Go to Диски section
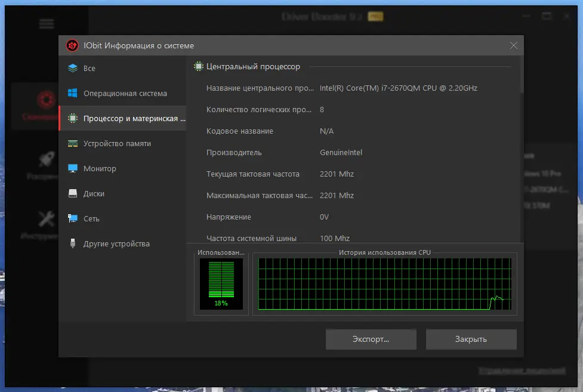Image resolution: width=583 pixels, height=392 pixels. tap(122, 193)
